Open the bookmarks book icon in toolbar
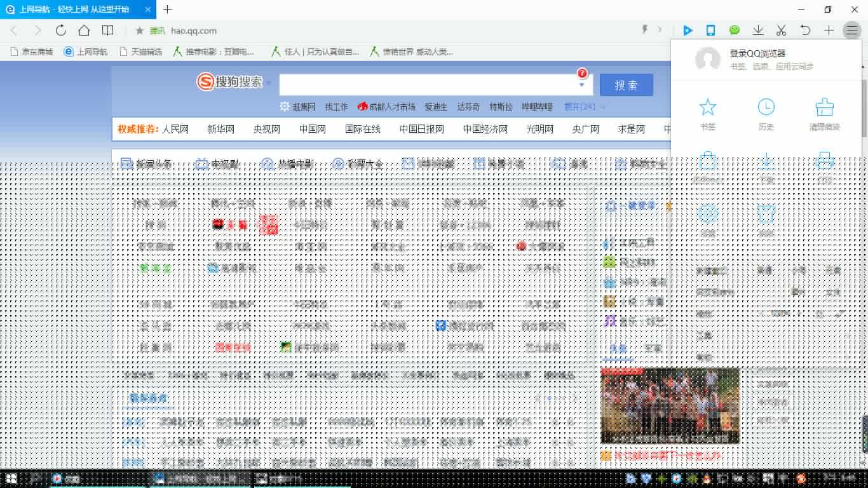The image size is (868, 488). pos(108,30)
